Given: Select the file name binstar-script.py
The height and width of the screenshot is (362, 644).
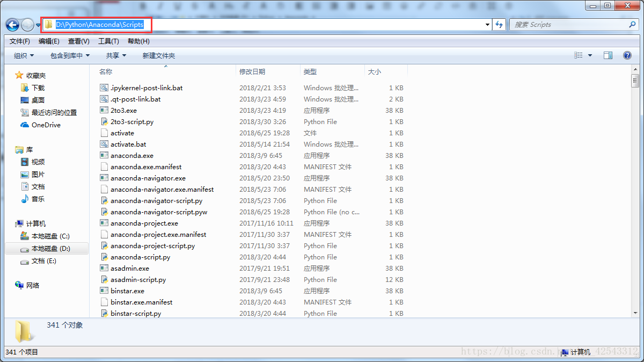Looking at the screenshot, I should tap(136, 313).
